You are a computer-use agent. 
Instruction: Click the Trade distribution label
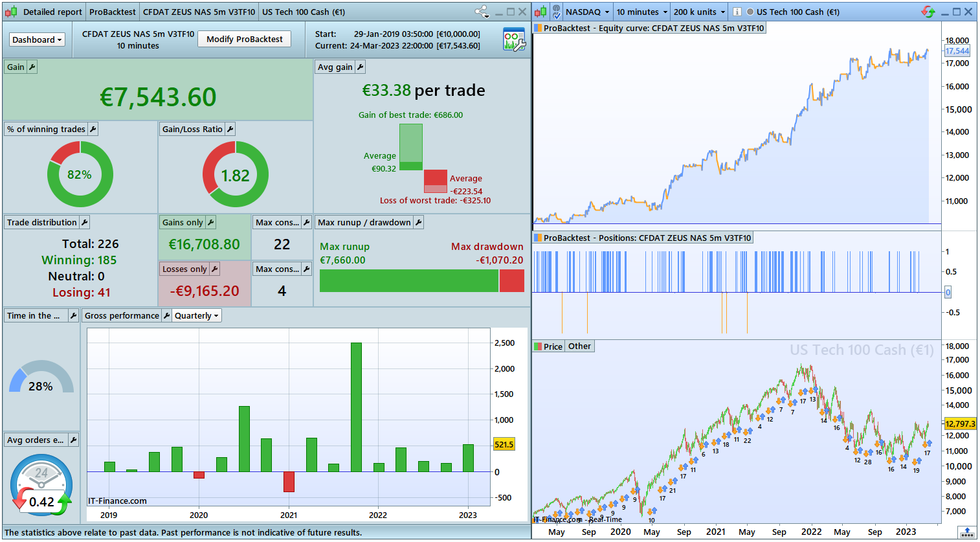[42, 222]
